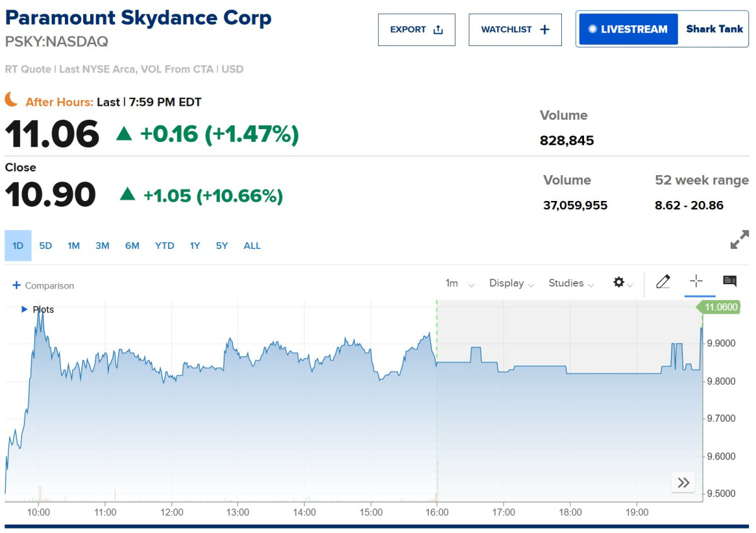This screenshot has width=756, height=533.
Task: Expand chart to fullscreen icon
Action: click(740, 239)
